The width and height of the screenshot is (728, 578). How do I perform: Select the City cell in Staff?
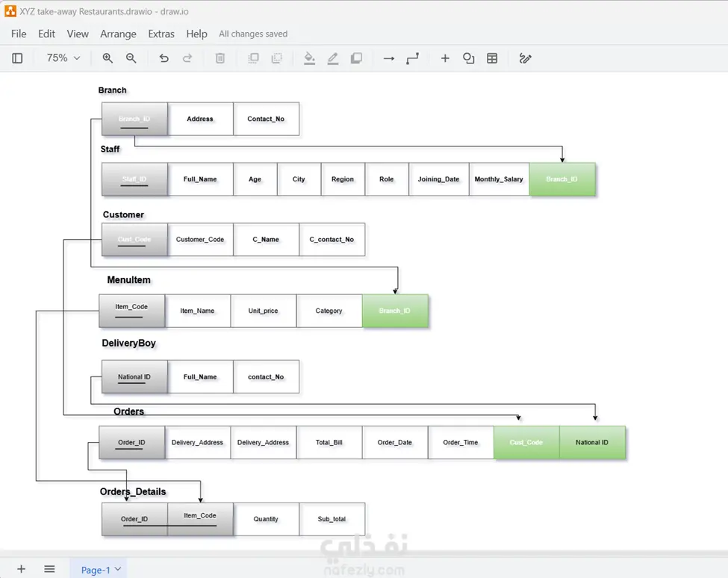click(299, 179)
